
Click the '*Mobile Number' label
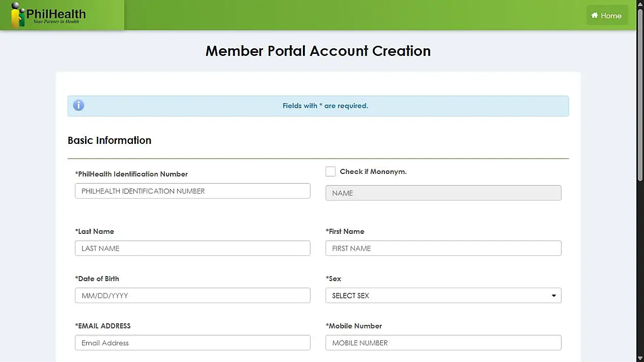coord(354,326)
